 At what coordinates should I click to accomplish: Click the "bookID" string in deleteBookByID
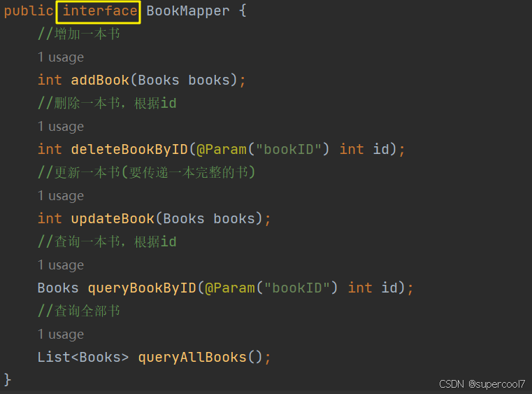point(289,150)
